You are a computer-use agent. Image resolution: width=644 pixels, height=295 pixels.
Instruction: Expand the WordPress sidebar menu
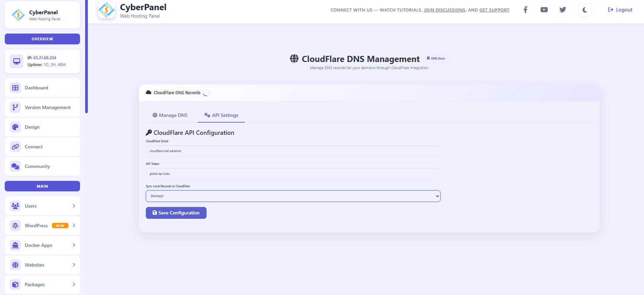coord(42,226)
